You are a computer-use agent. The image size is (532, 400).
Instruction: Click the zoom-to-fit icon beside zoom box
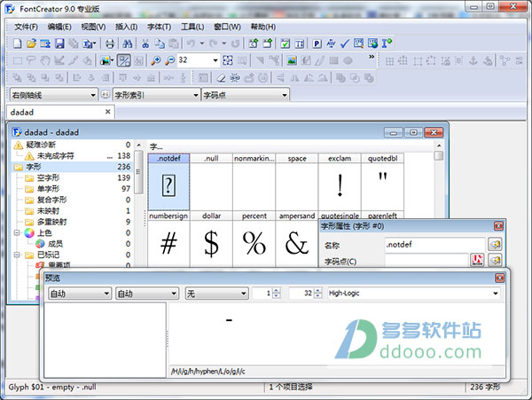pos(228,60)
